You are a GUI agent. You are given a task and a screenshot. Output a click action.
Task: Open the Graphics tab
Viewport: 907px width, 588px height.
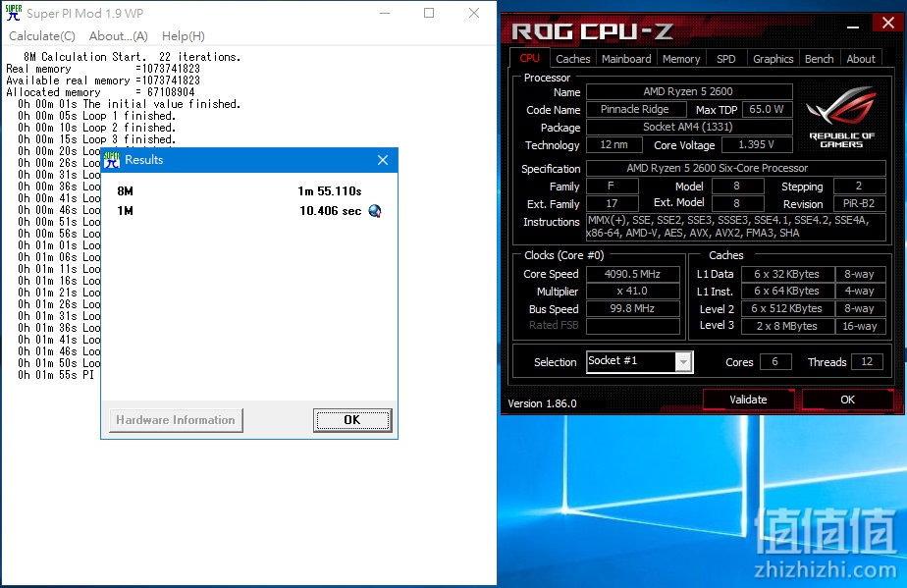pos(773,59)
